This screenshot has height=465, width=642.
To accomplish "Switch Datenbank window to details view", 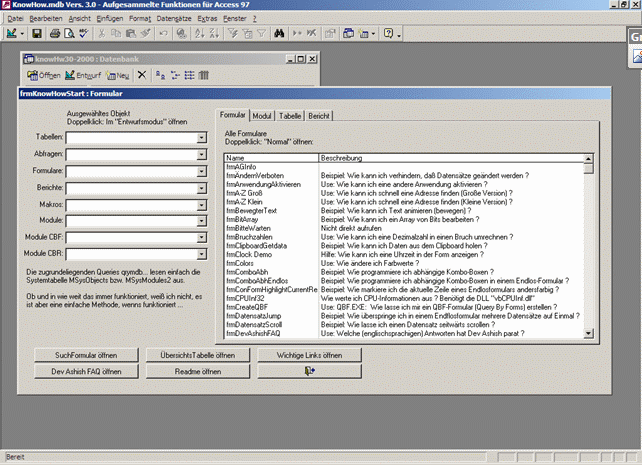I will (x=204, y=75).
